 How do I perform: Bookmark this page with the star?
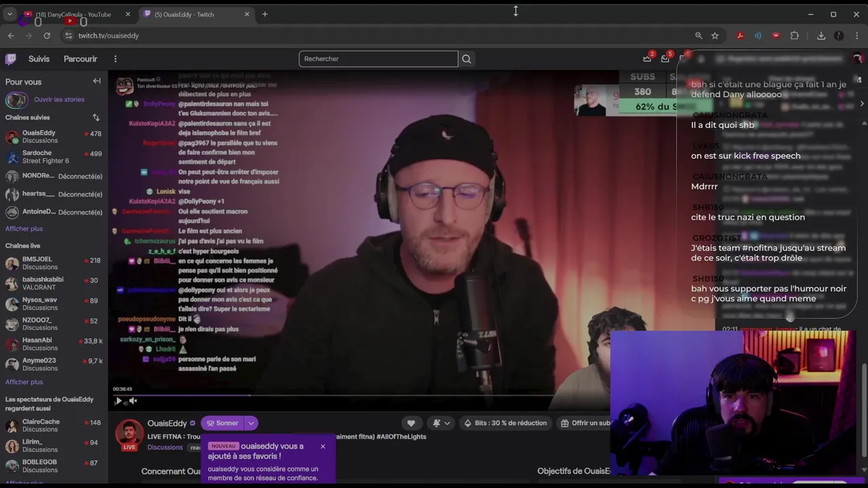tap(715, 35)
